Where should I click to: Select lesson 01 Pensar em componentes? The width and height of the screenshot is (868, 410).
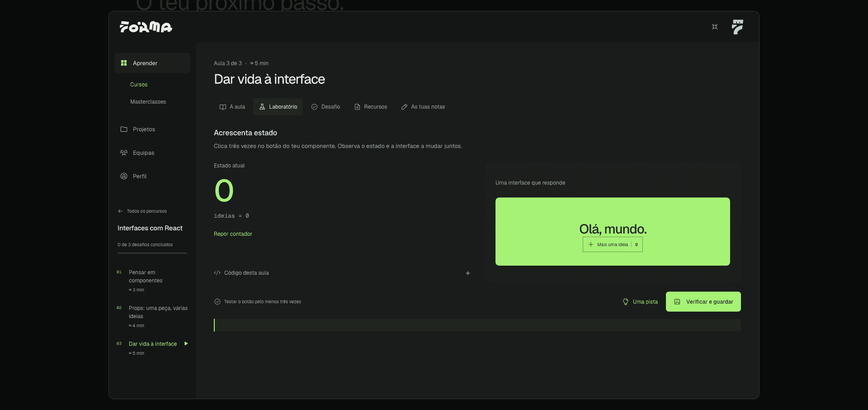[152, 281]
